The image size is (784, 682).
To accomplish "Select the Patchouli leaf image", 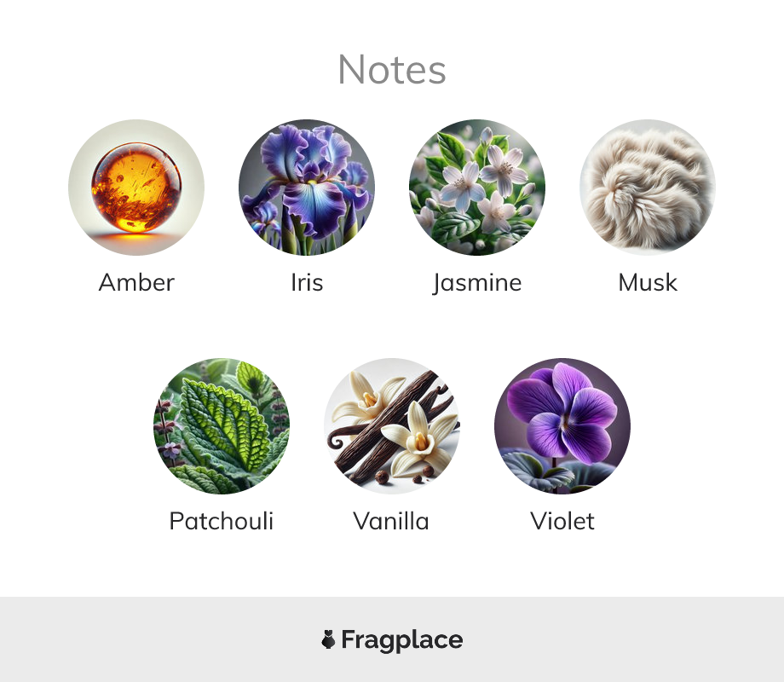I will [x=222, y=425].
